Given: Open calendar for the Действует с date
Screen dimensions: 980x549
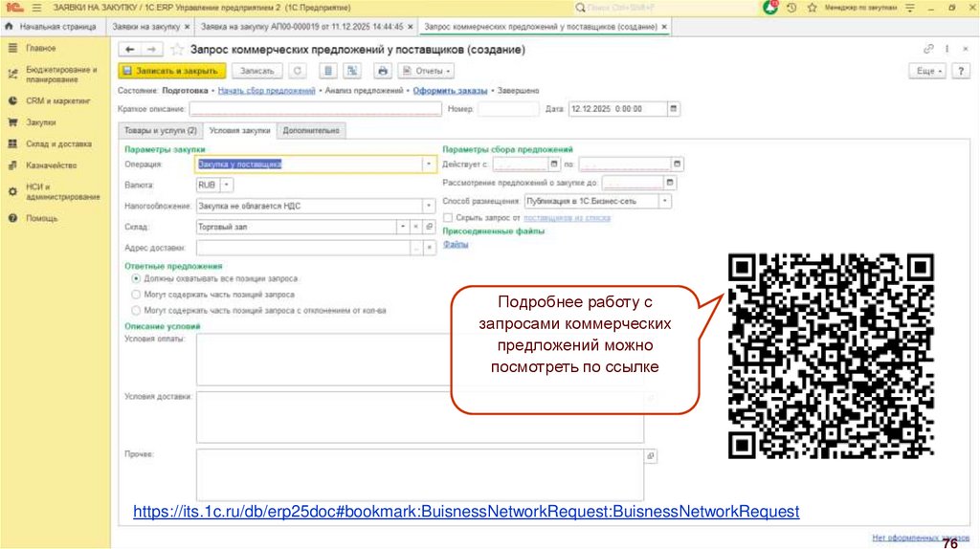Looking at the screenshot, I should coord(554,165).
